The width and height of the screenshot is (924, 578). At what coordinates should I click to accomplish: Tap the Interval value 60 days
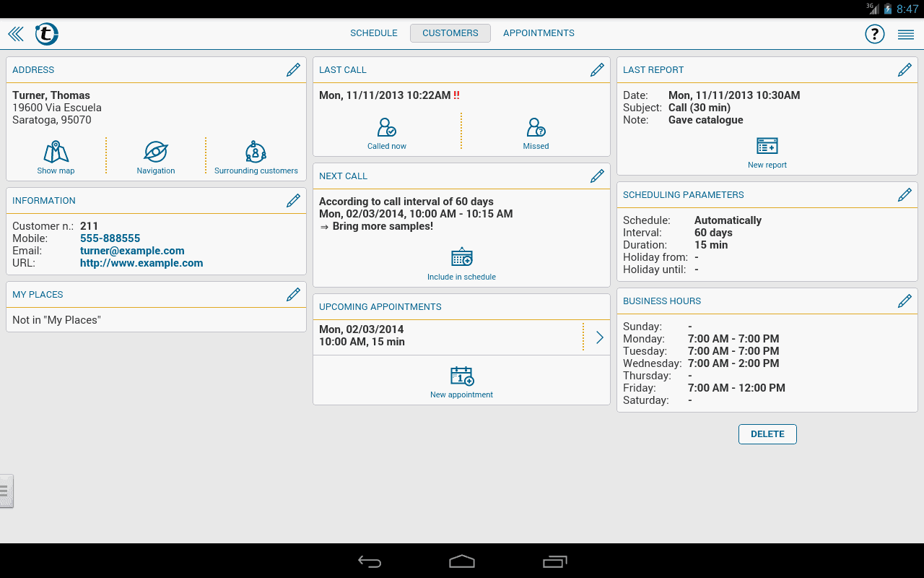tap(713, 233)
